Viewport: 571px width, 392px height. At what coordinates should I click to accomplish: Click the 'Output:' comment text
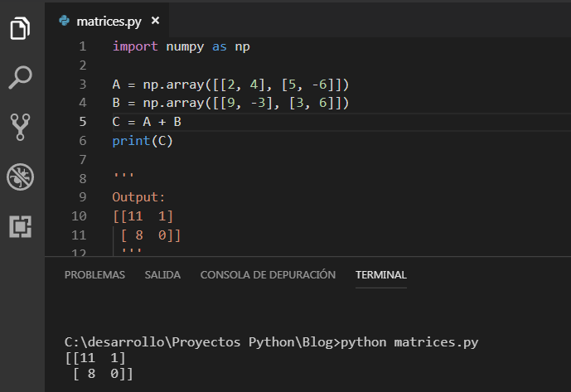click(138, 197)
